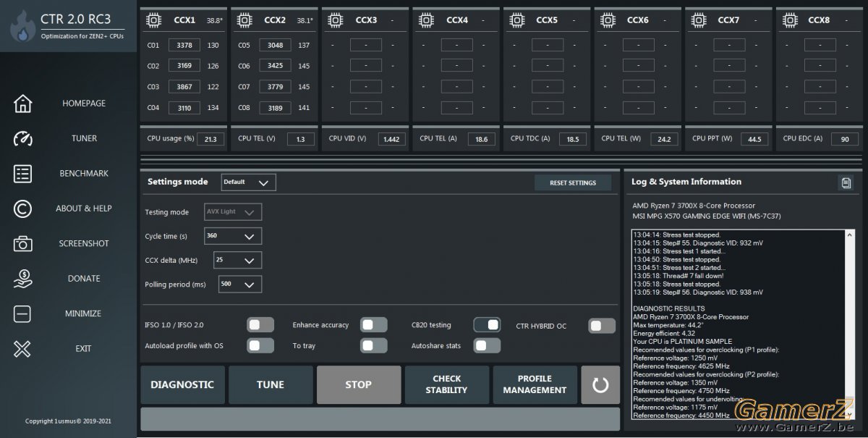Viewport: 868px width, 438px height.
Task: Click the CPU TEL (W) value 24.2
Action: click(664, 139)
